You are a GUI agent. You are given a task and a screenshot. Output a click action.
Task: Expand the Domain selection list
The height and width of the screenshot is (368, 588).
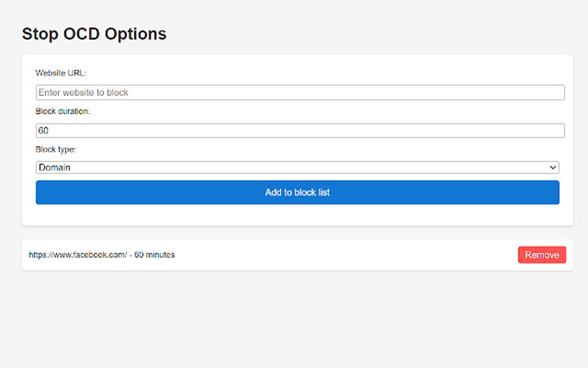point(297,167)
